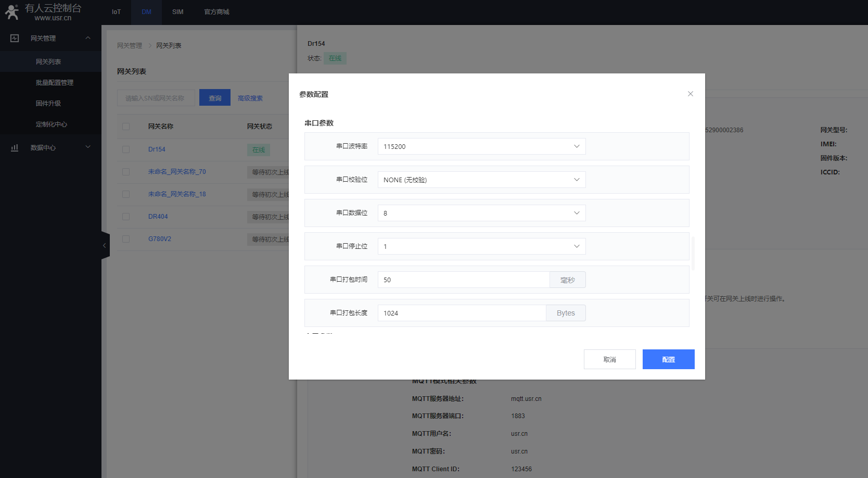The image size is (868, 478).
Task: Check the DR404 row checkbox
Action: 126,217
